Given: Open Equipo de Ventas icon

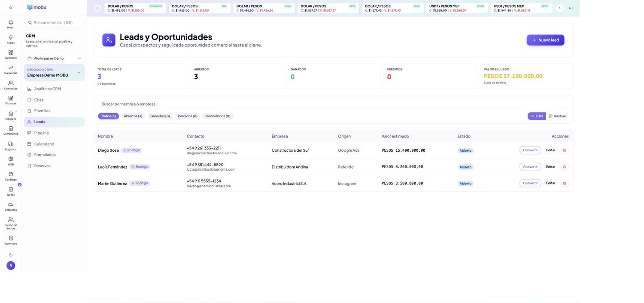Looking at the screenshot, I should pos(11,220).
